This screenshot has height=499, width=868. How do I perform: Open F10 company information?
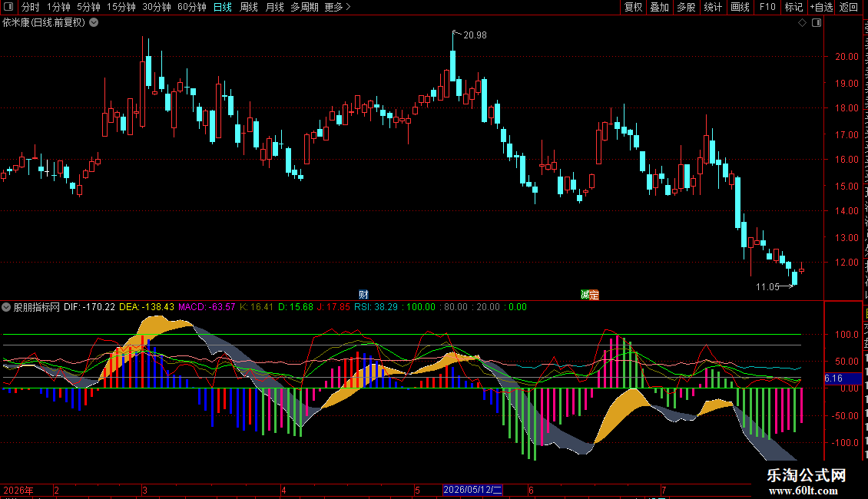pos(767,7)
